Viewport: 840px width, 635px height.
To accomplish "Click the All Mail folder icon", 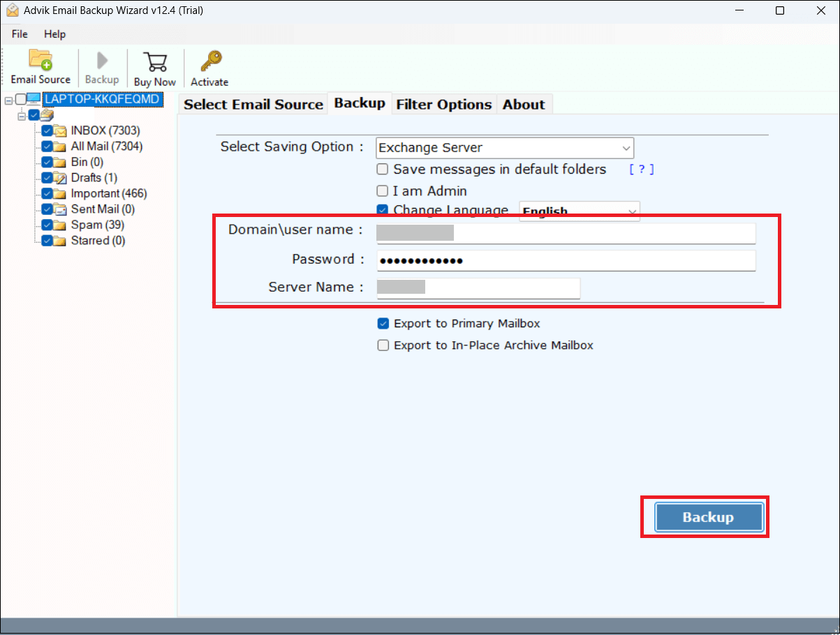I will click(60, 147).
